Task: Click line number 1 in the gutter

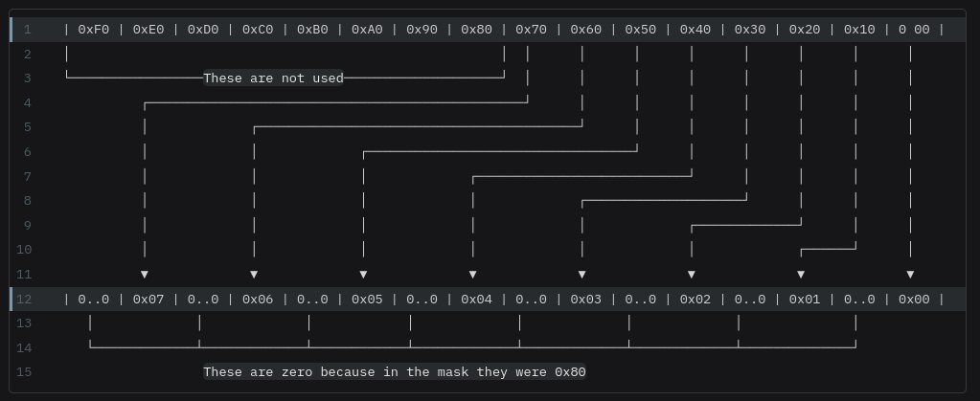Action: (28, 30)
